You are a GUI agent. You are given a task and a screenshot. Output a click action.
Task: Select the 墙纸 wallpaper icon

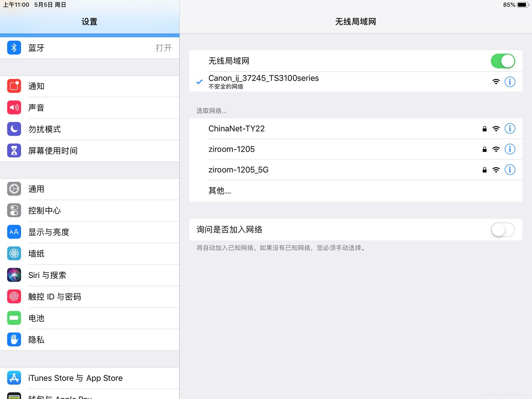point(14,253)
